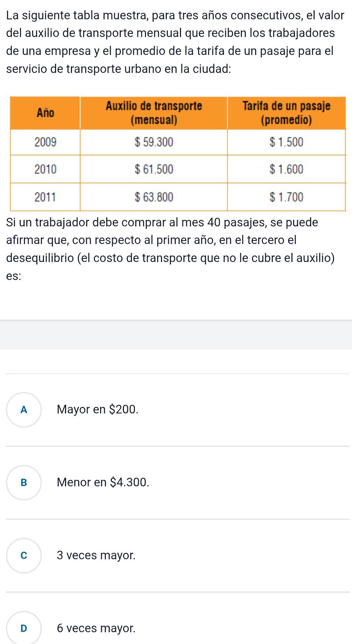Viewport: 352px width, 644px height.
Task: Select answer option D circle
Action: (x=24, y=628)
